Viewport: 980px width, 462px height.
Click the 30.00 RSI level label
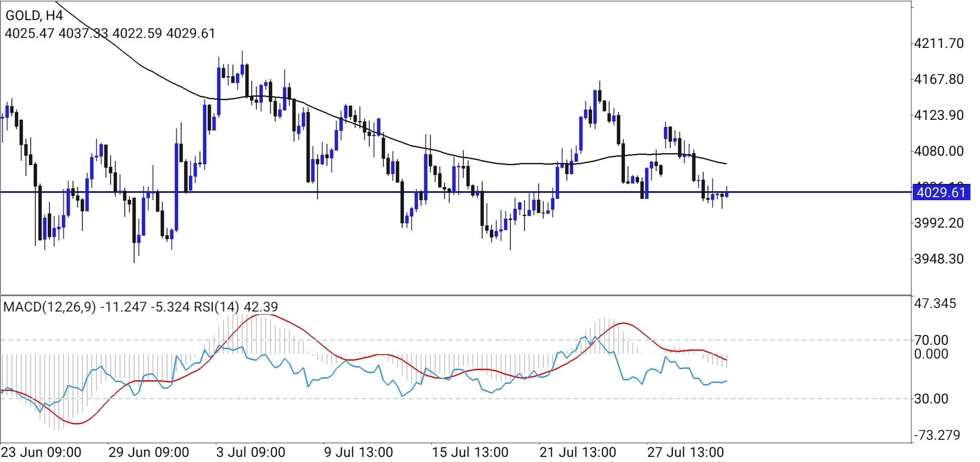931,399
